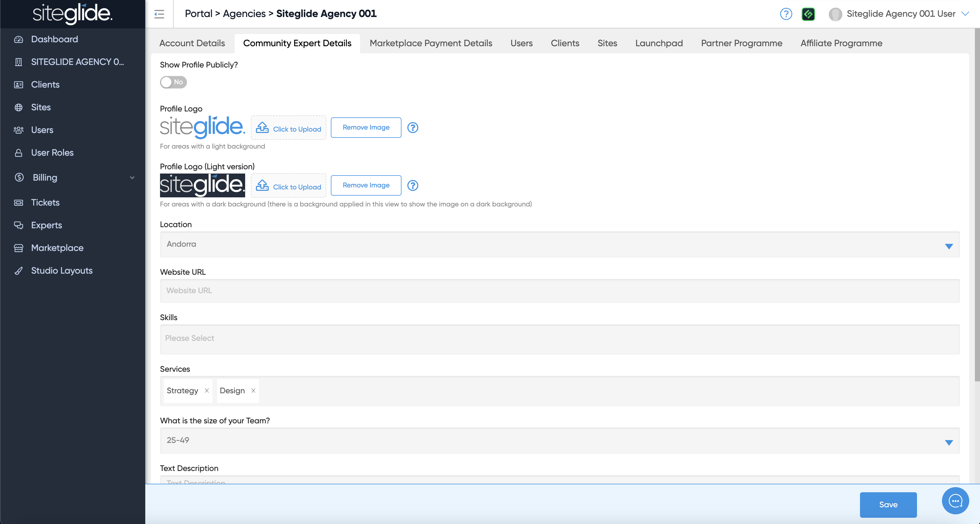980x524 pixels.
Task: Remove the Design service tag
Action: pos(253,390)
